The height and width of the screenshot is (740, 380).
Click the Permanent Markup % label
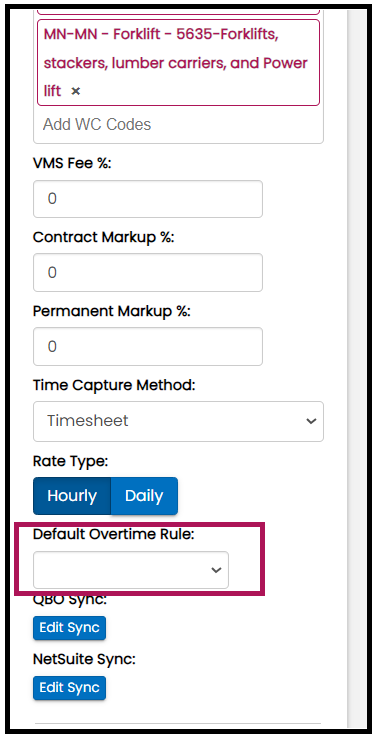[111, 311]
